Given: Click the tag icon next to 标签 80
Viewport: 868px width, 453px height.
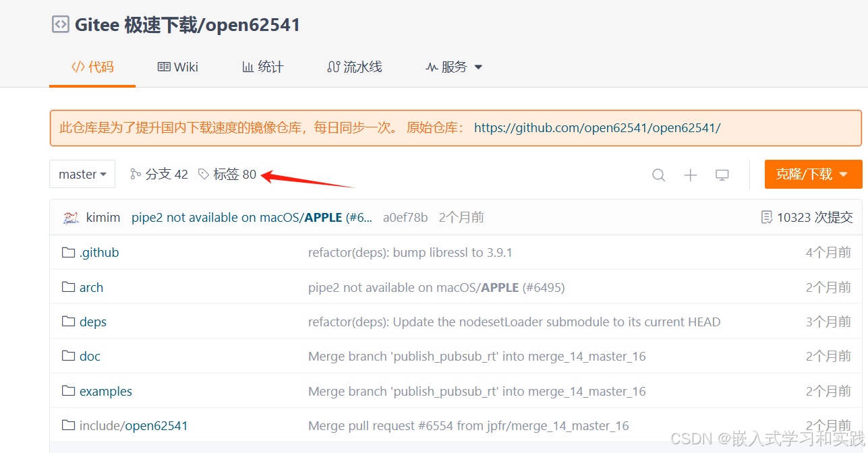Looking at the screenshot, I should (x=203, y=174).
